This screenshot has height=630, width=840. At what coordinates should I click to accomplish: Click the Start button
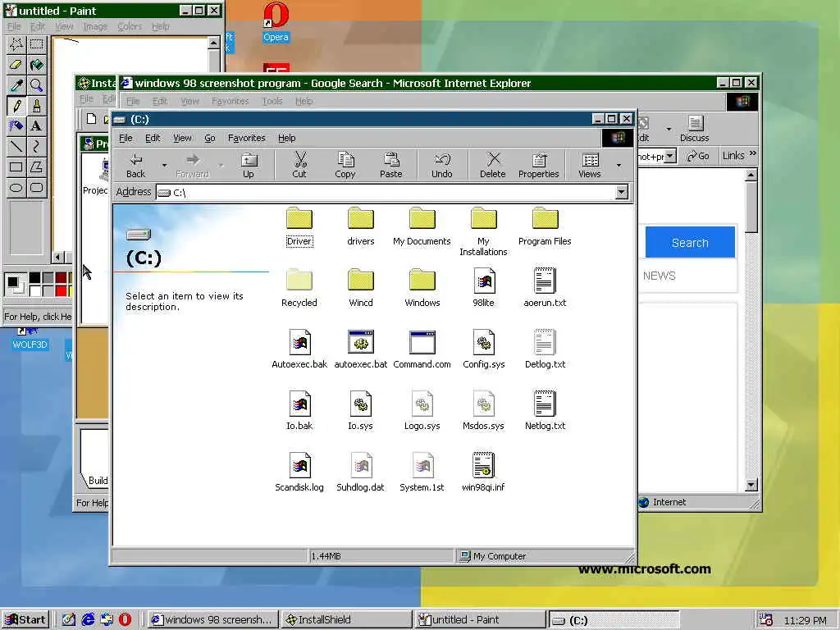click(25, 620)
